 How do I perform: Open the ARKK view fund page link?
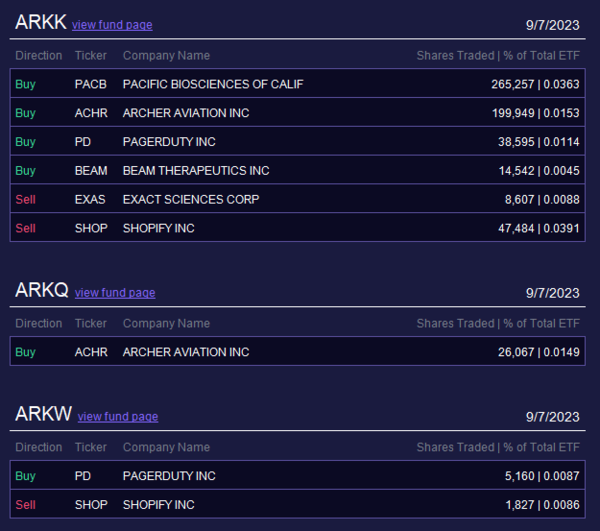tap(112, 25)
